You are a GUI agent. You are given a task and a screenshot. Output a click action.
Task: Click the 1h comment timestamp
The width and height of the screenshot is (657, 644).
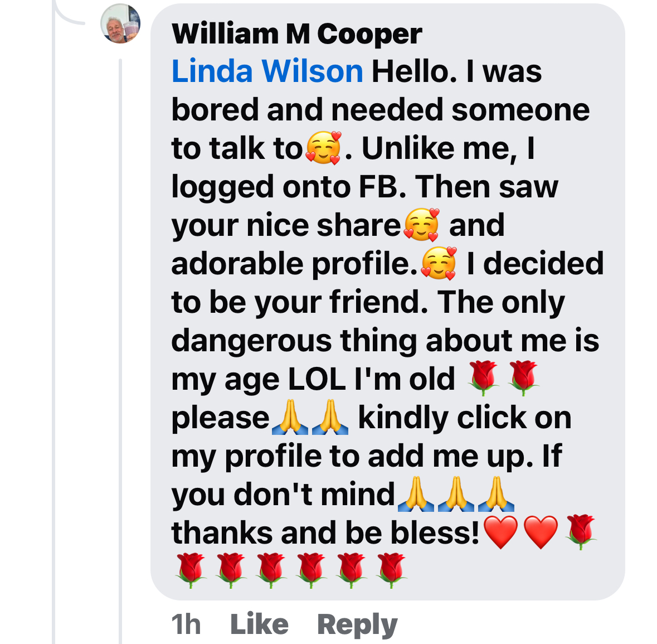(x=186, y=624)
